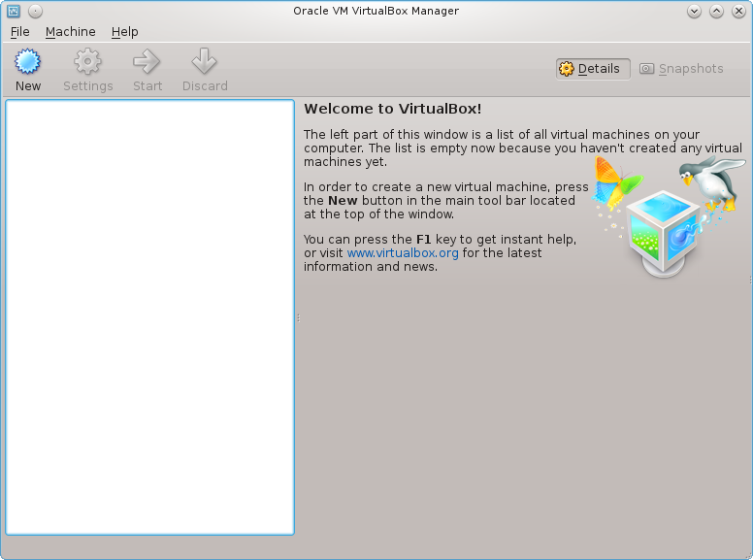Open the Help menu

[124, 32]
